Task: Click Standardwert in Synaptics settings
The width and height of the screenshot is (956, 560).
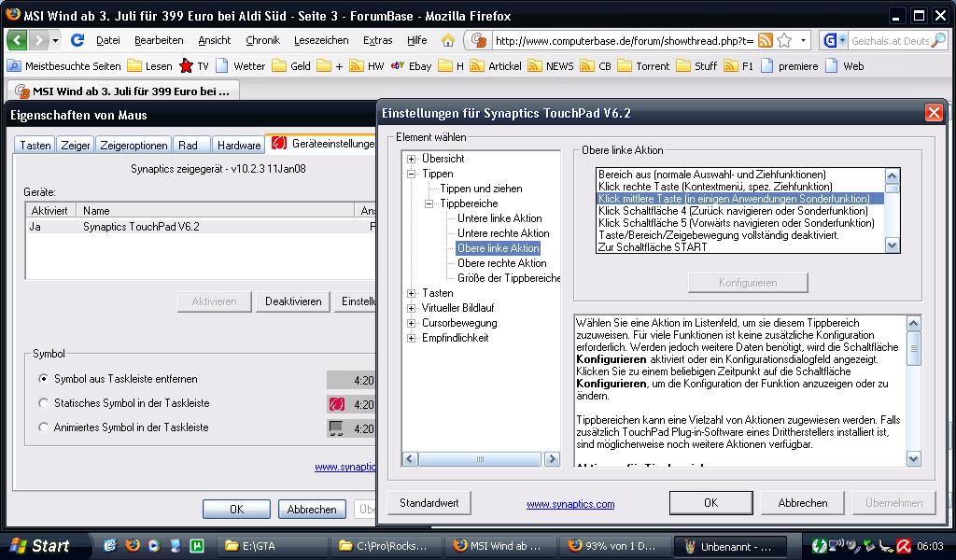Action: point(429,503)
